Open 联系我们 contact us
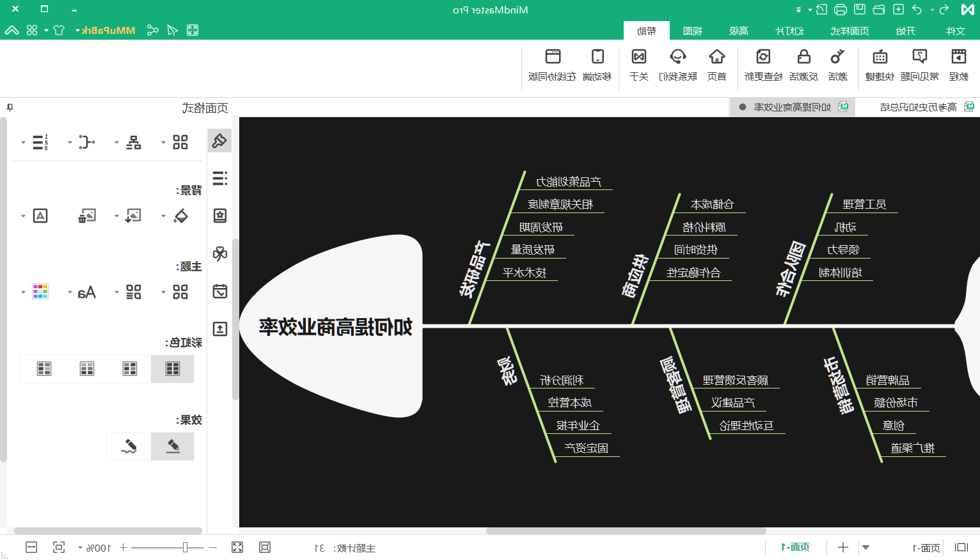 pyautogui.click(x=678, y=65)
